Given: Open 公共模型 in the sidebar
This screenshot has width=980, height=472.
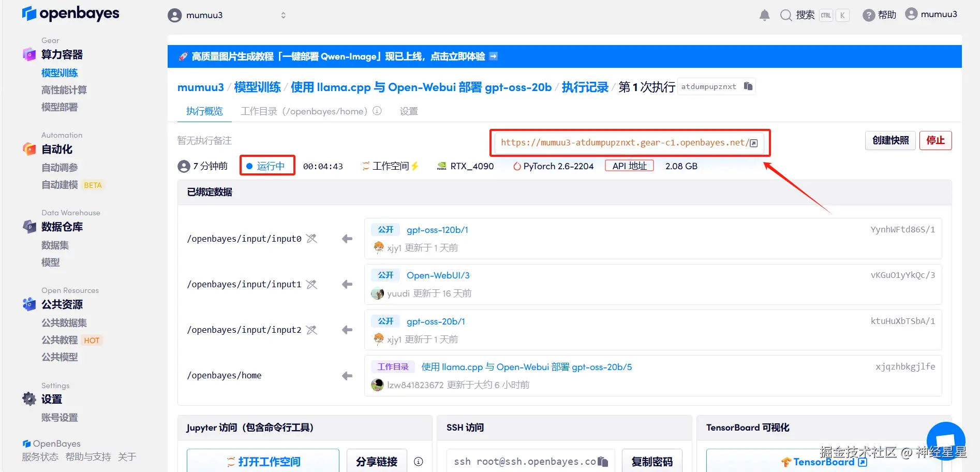Looking at the screenshot, I should click(x=60, y=357).
